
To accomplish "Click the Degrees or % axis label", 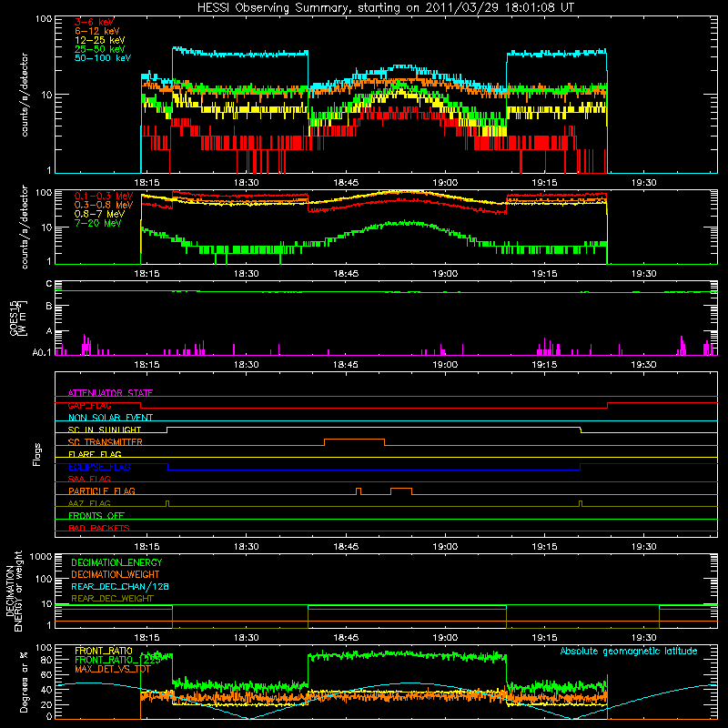I will (x=24, y=682).
